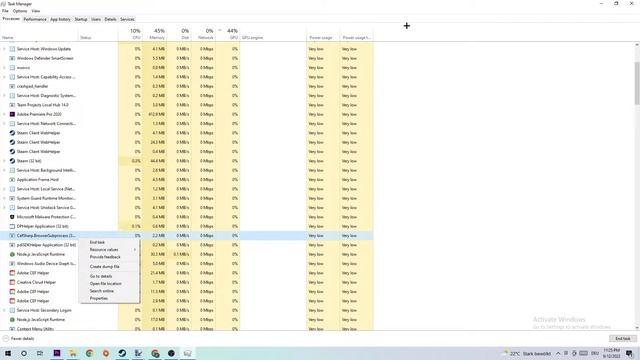Click the Steam (32 bit) process icon
This screenshot has height=360, width=640.
click(12, 161)
